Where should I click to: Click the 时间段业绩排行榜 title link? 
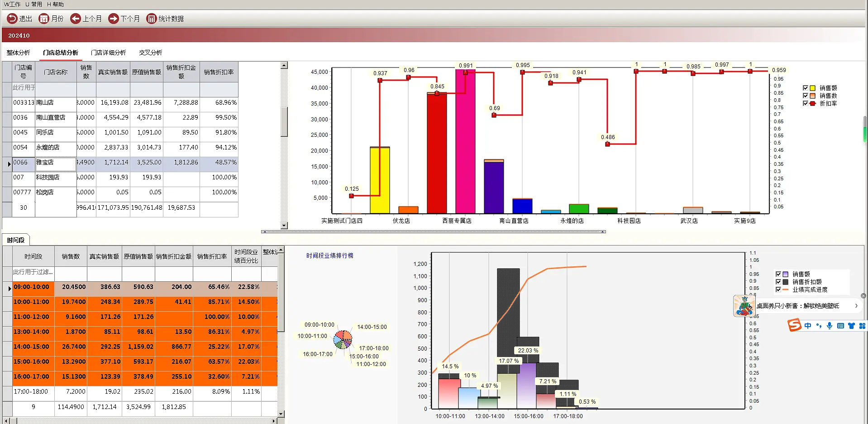[x=330, y=255]
